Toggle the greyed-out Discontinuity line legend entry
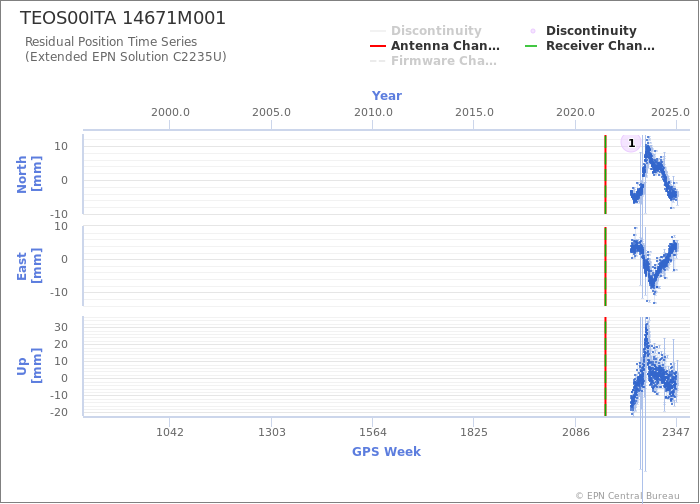 coord(426,31)
